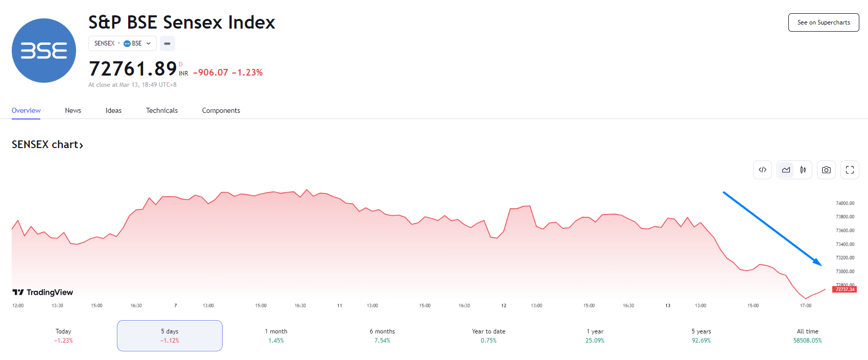
Task: Open the chart in fullscreen mode
Action: point(850,170)
